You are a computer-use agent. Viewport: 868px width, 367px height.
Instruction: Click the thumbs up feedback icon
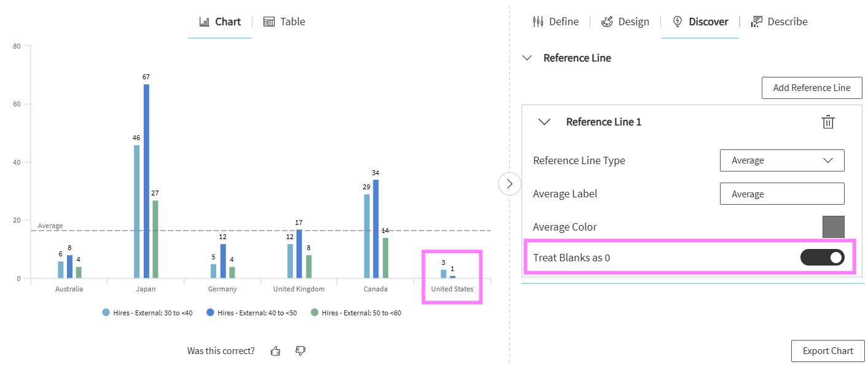[x=275, y=351]
